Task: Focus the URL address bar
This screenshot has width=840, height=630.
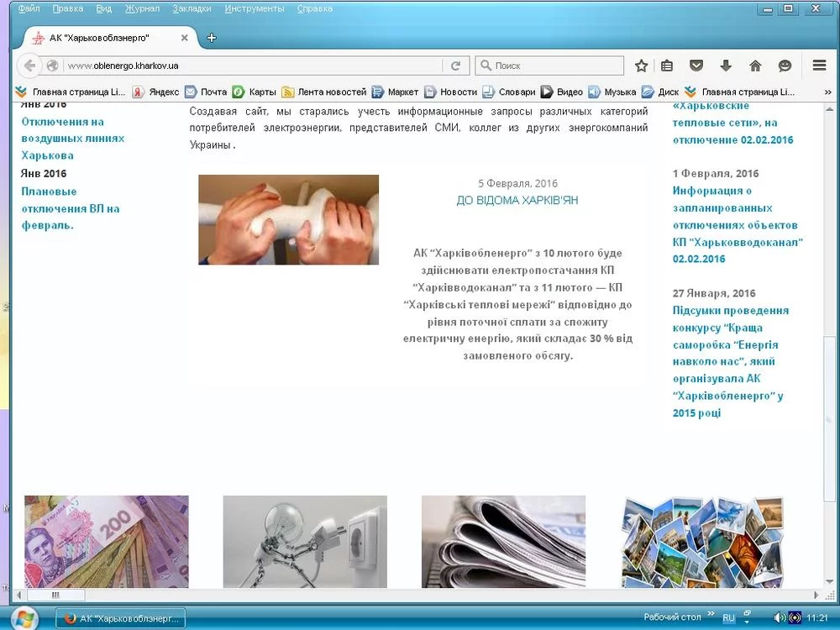Action: pos(252,66)
